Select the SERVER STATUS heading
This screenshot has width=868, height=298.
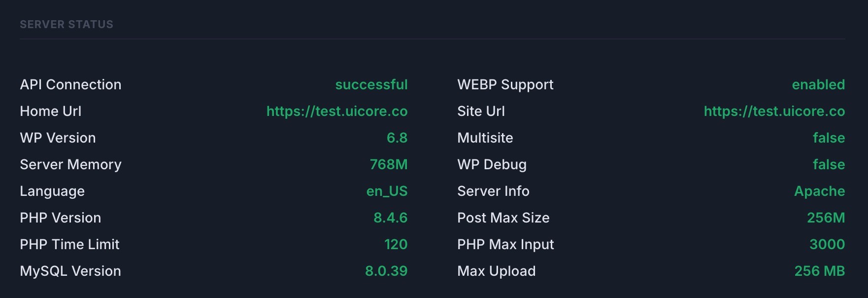pyautogui.click(x=67, y=24)
